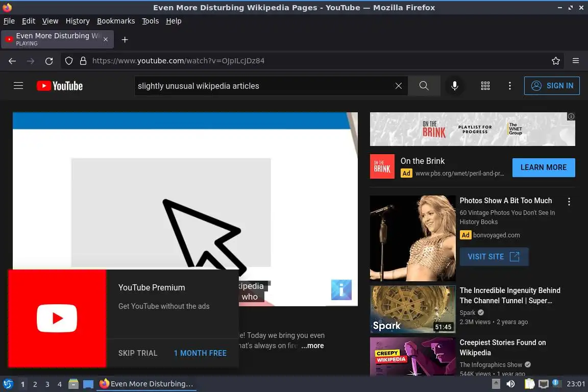Viewport: 588px width, 392px height.
Task: Clear the search box with the X
Action: [x=398, y=86]
